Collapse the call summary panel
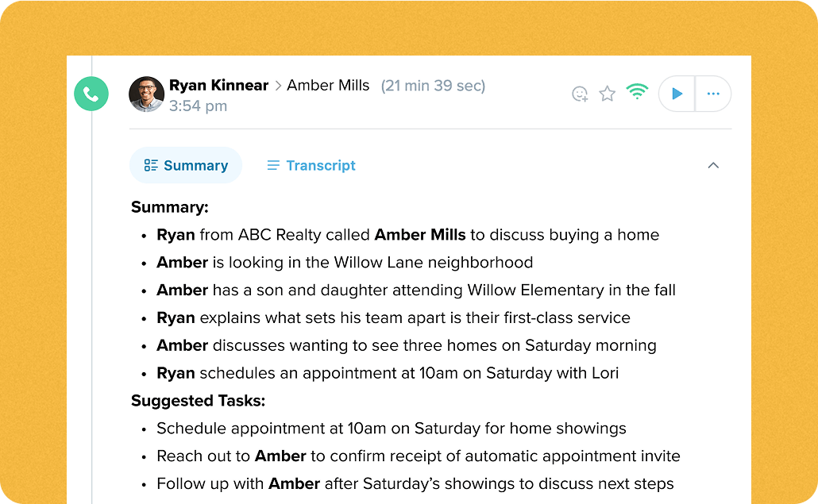This screenshot has height=504, width=818. 713,165
